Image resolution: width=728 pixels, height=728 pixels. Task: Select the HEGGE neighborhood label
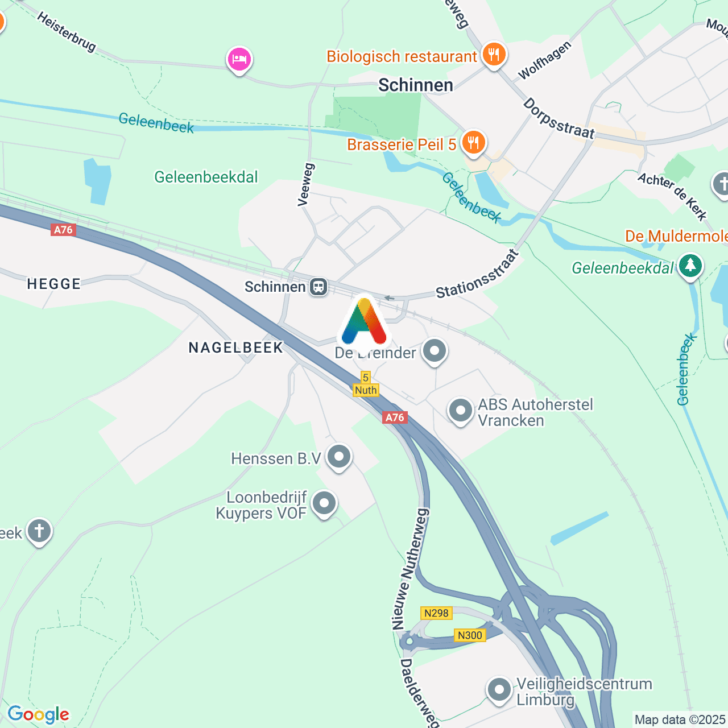[x=54, y=284]
